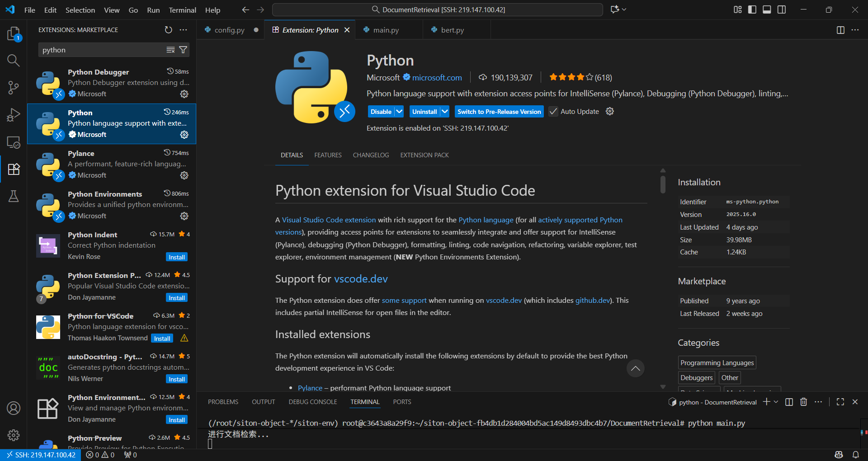Viewport: 868px width, 461px height.
Task: Toggle secondary side bar visibility
Action: pos(782,9)
